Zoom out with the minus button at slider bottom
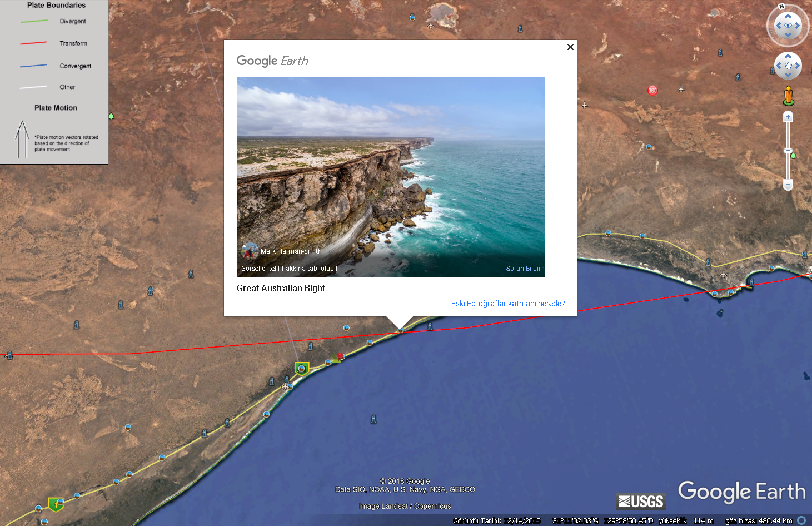The width and height of the screenshot is (812, 526). [x=788, y=184]
